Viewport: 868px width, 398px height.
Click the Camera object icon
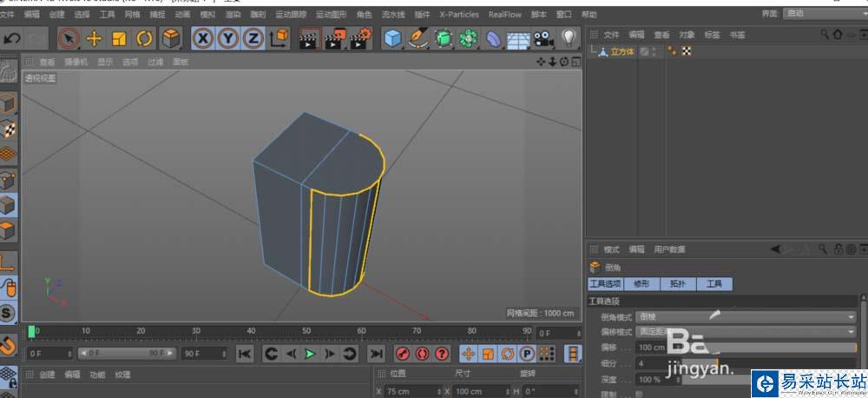(x=543, y=38)
